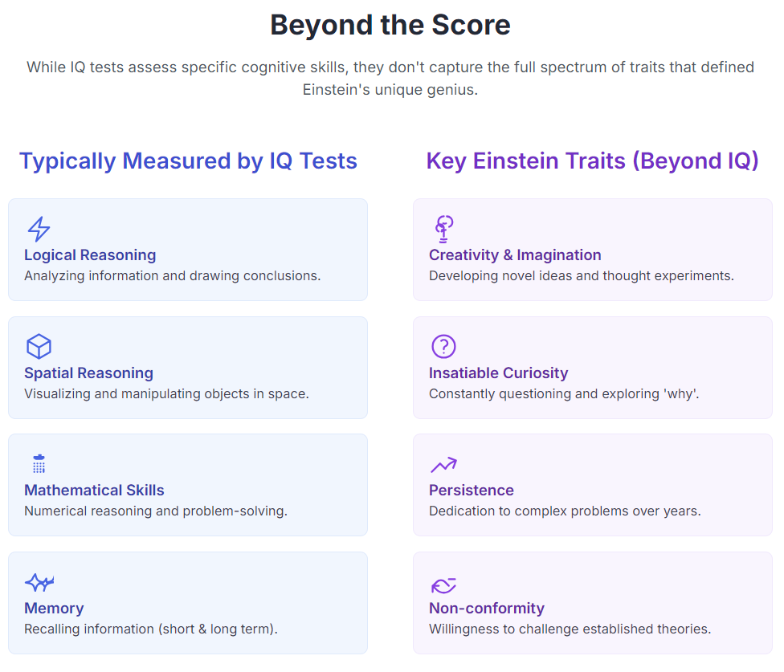Click the Typically Measured by IQ Tests heading
784x672 pixels.
pyautogui.click(x=188, y=161)
